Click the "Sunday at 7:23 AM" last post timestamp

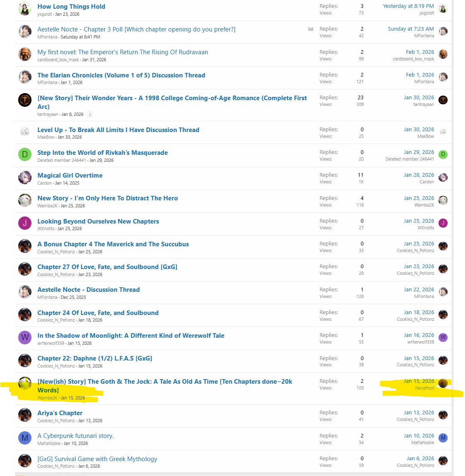tap(411, 29)
